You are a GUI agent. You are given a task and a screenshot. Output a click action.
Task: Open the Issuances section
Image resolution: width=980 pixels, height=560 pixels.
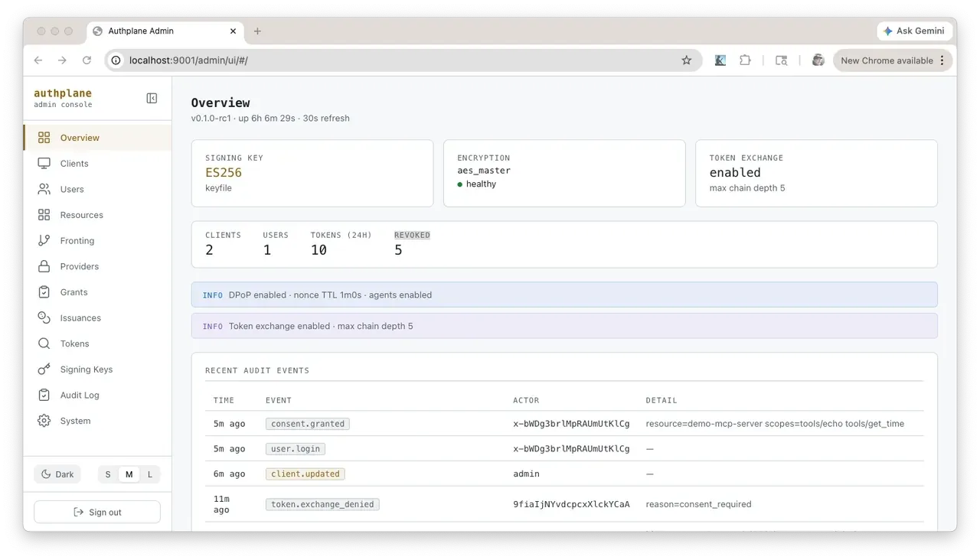click(98, 317)
